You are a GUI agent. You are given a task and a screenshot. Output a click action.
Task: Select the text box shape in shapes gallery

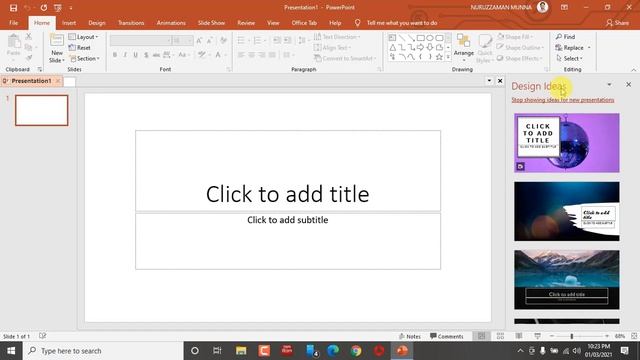coord(392,38)
